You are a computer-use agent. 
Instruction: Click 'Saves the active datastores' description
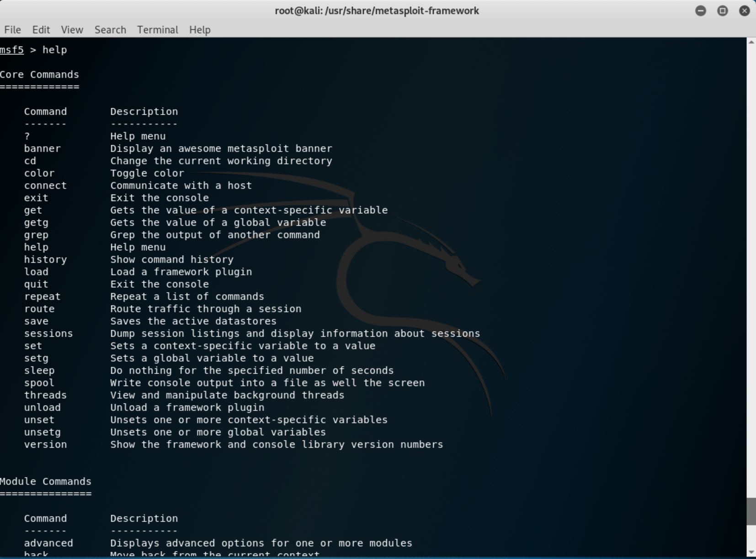click(x=193, y=321)
